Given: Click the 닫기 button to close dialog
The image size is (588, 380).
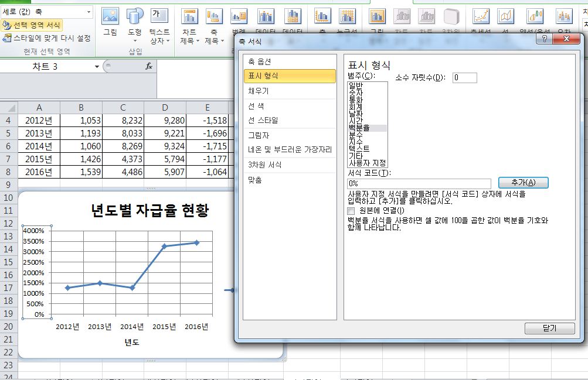Looking at the screenshot, I should [x=549, y=328].
